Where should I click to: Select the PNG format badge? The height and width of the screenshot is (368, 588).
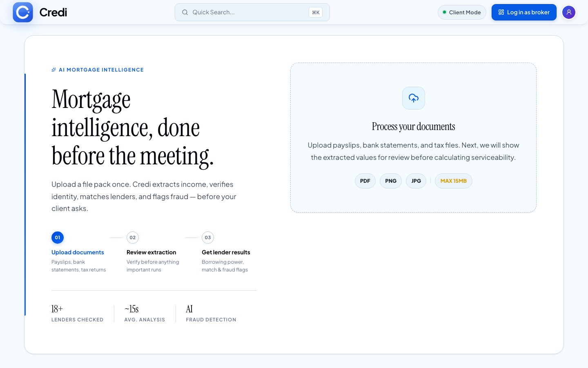391,181
